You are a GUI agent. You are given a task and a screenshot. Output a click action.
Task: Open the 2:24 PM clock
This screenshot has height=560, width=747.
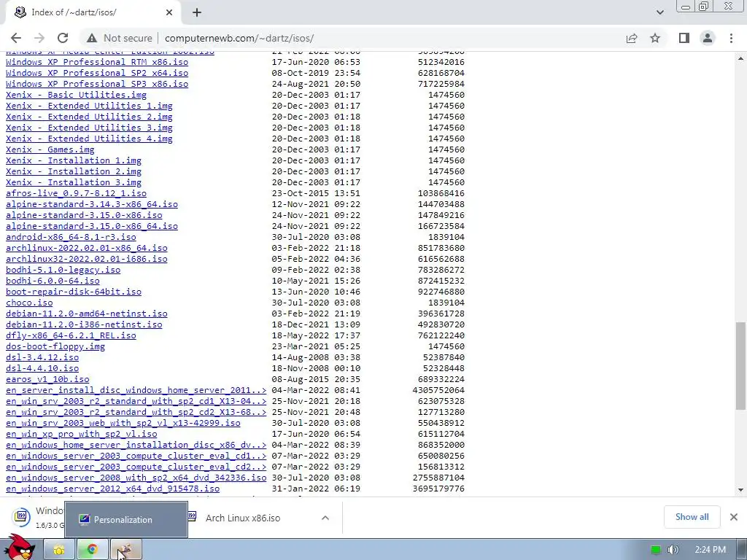click(711, 550)
